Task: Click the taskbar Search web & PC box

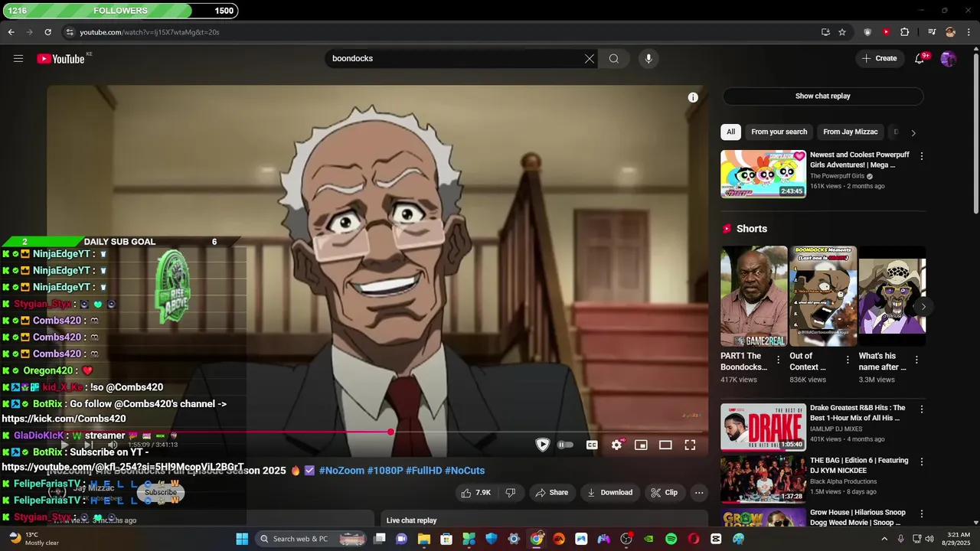Action: [x=310, y=539]
